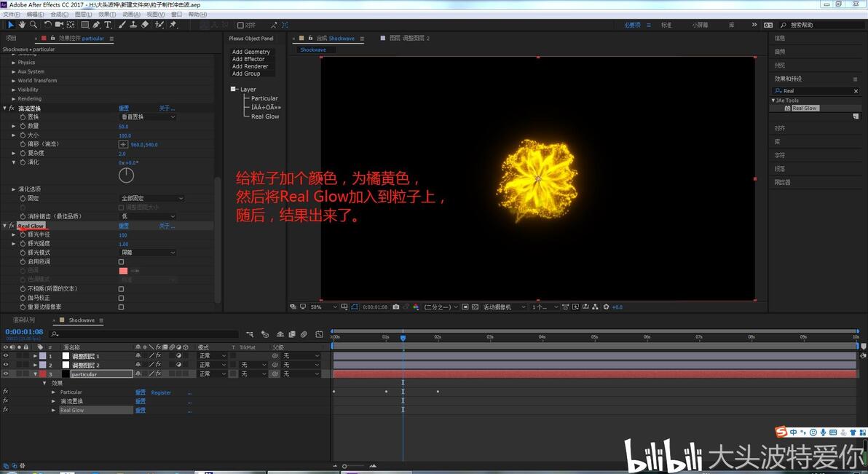This screenshot has height=474, width=868.
Task: Open the 文件(F) menu
Action: pos(12,15)
